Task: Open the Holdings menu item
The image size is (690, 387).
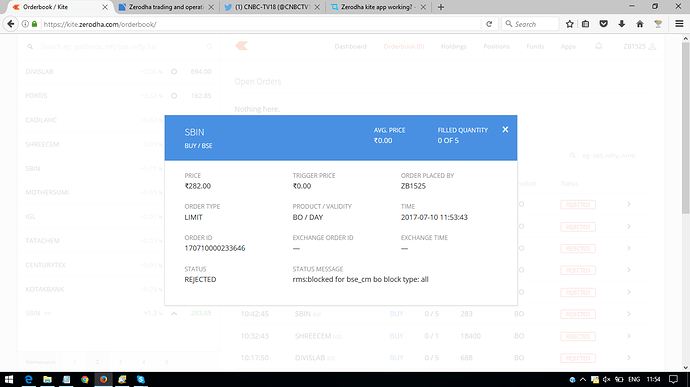Action: click(453, 46)
